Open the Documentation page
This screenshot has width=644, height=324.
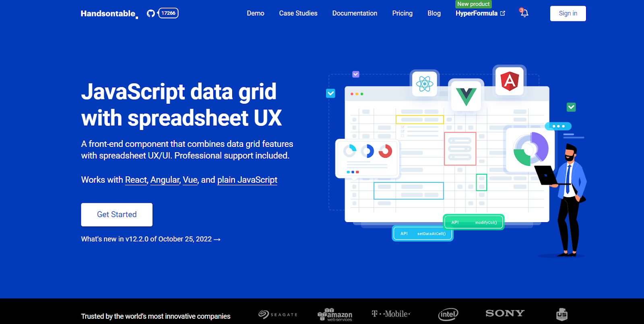355,13
